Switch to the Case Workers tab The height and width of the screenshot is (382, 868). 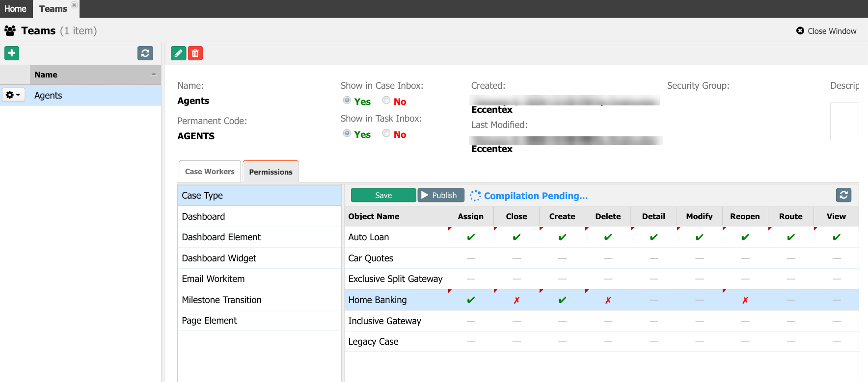pyautogui.click(x=210, y=172)
